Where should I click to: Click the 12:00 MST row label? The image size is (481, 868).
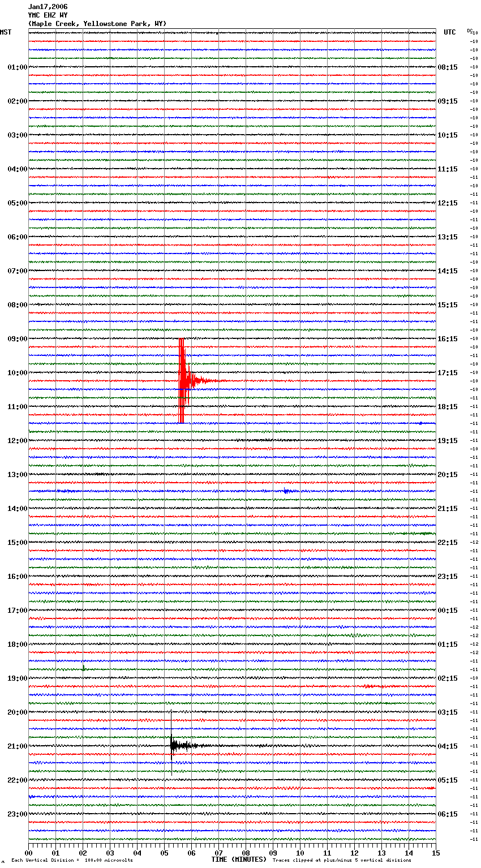coord(17,441)
